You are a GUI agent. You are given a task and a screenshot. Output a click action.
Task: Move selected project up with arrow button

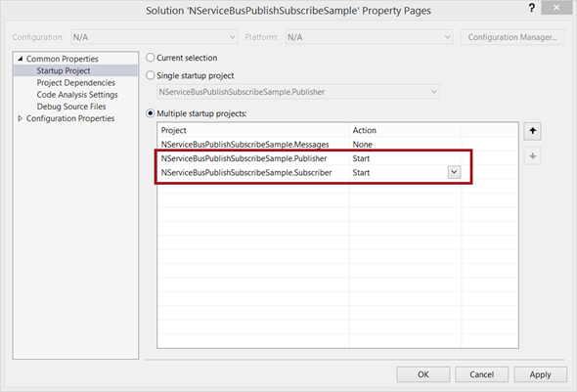coord(532,131)
